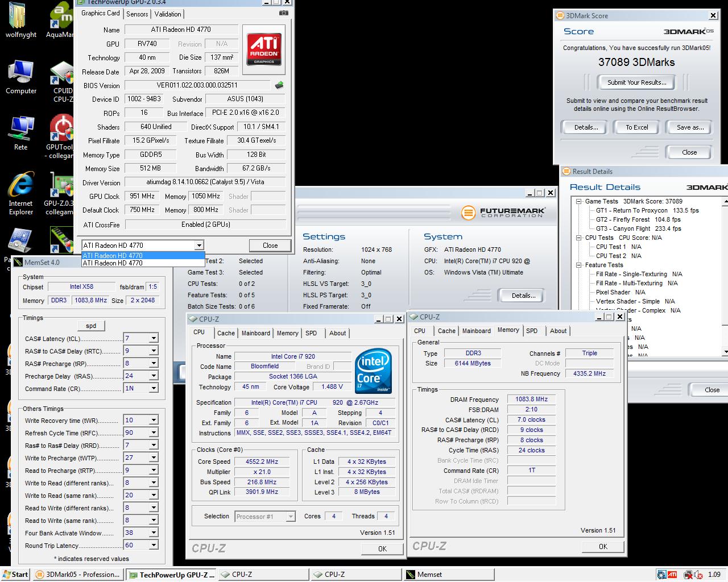Open the Start menu
The width and height of the screenshot is (728, 582).
[x=15, y=575]
